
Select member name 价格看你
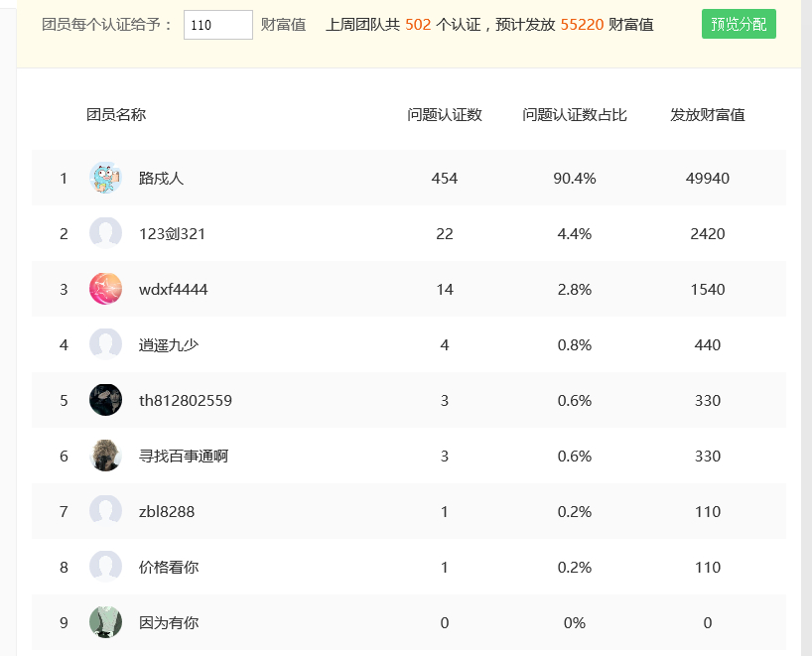[x=169, y=567]
